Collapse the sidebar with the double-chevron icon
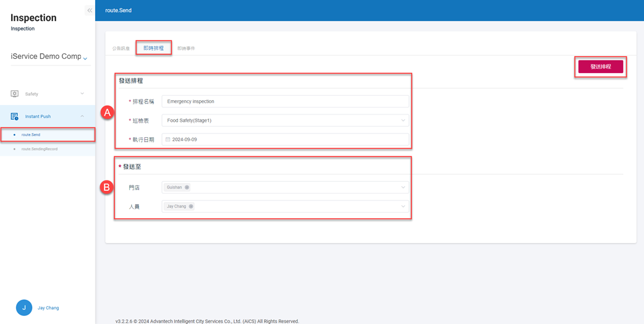The image size is (644, 324). [x=90, y=11]
